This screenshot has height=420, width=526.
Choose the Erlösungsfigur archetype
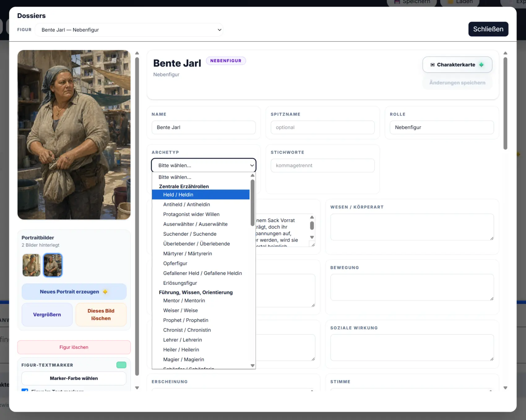click(201, 283)
